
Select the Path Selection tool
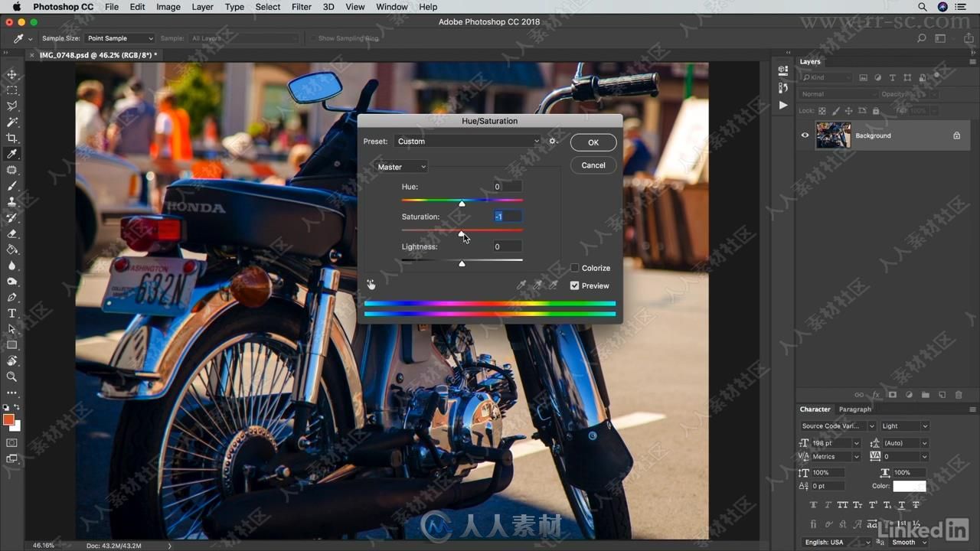click(x=11, y=329)
